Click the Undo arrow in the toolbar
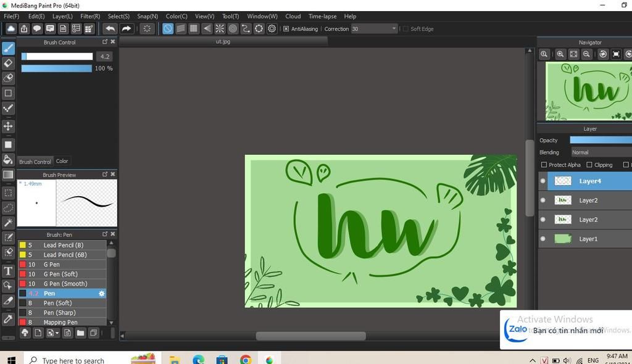 [x=110, y=28]
